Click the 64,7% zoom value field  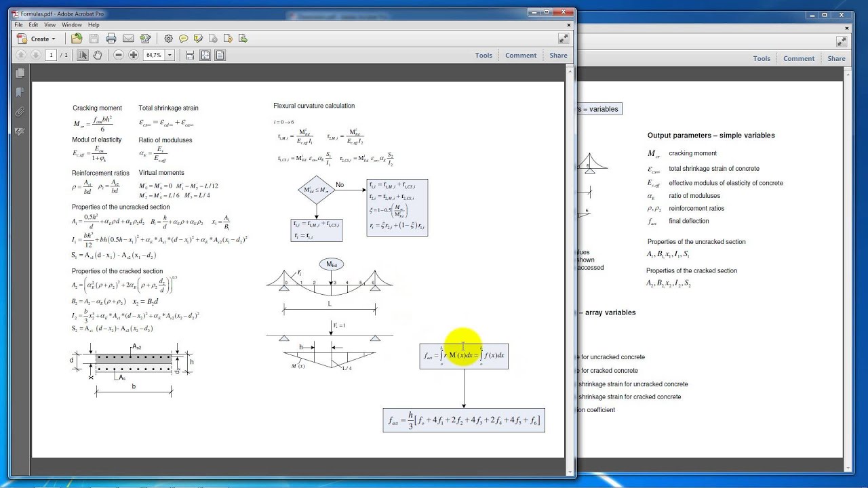pyautogui.click(x=153, y=55)
